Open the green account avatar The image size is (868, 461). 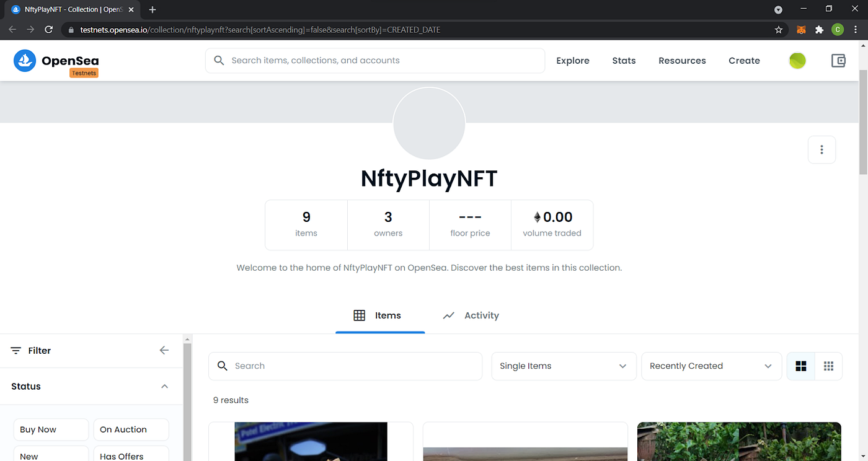797,61
